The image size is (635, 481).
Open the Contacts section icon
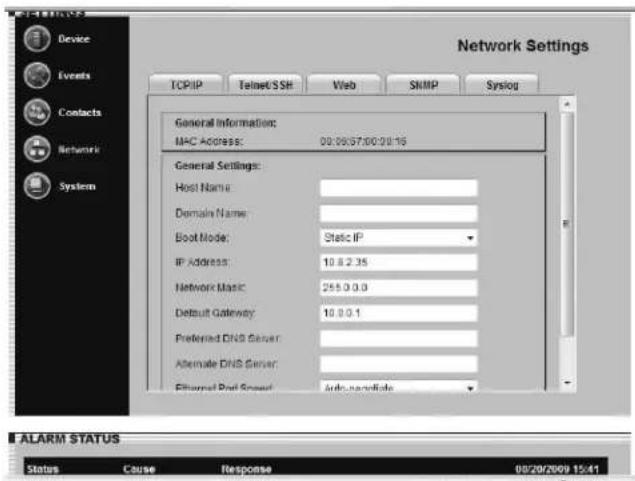37,112
